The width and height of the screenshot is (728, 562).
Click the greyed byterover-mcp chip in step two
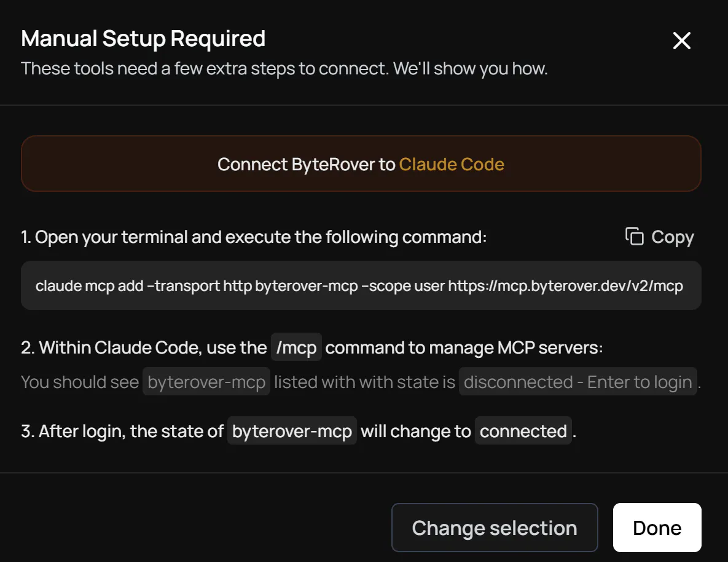coord(206,382)
